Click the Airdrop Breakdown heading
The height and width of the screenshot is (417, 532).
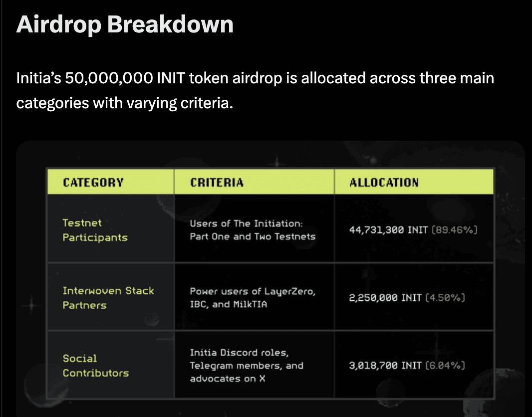coord(125,24)
